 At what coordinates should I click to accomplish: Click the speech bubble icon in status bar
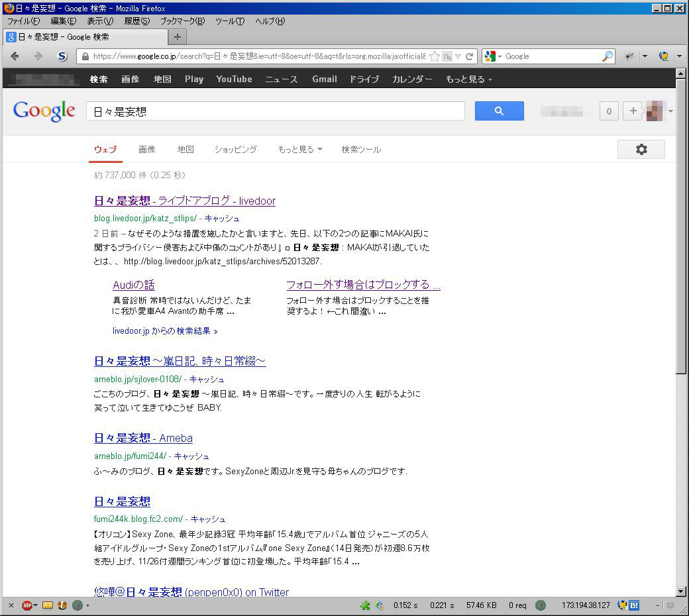tap(670, 605)
